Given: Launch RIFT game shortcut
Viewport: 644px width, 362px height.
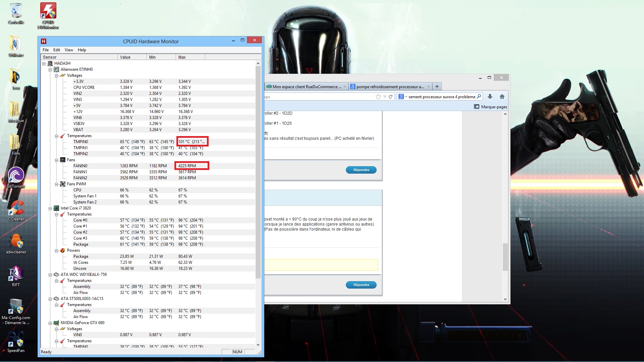Looking at the screenshot, I should tap(16, 276).
